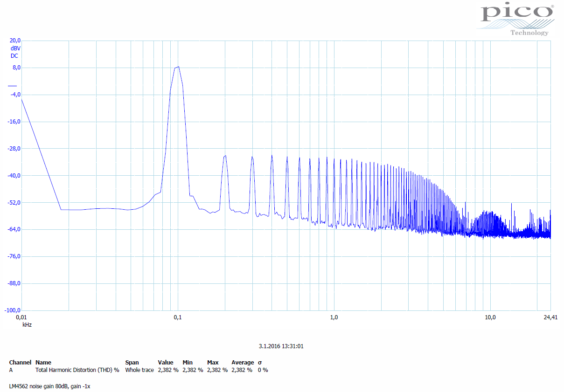Click the 'Min' column header

pyautogui.click(x=188, y=362)
